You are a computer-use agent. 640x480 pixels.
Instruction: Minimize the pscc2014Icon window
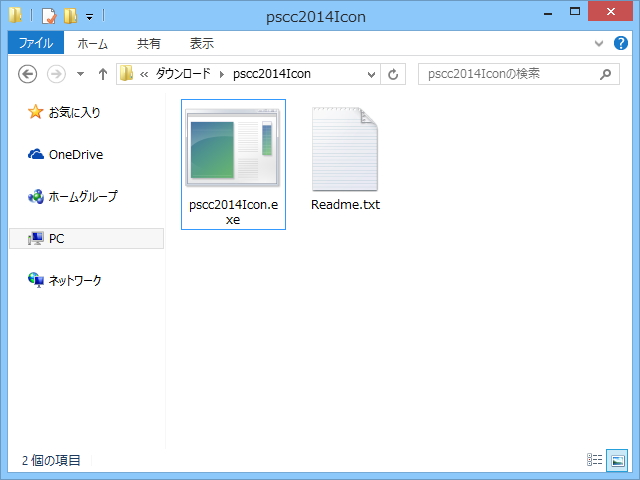548,13
